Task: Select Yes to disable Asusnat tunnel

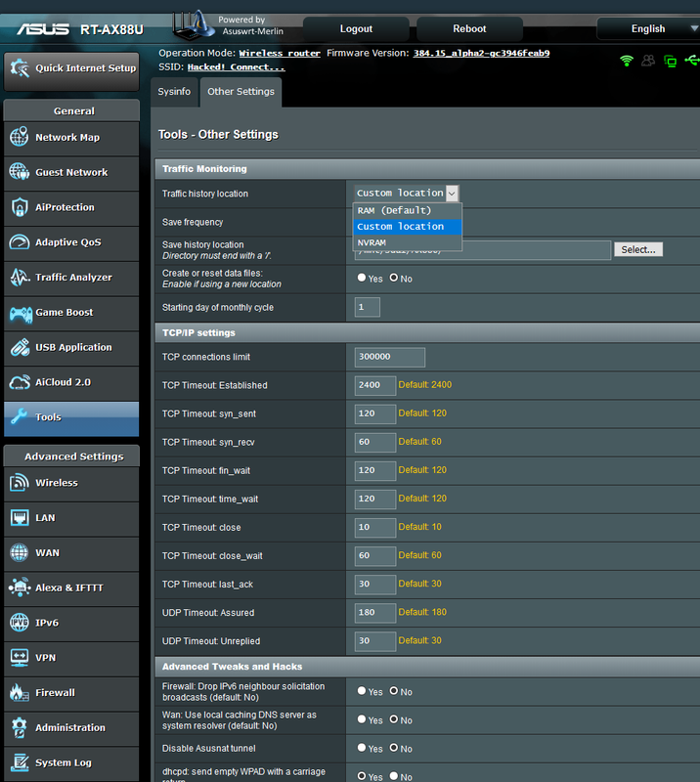Action: 362,748
